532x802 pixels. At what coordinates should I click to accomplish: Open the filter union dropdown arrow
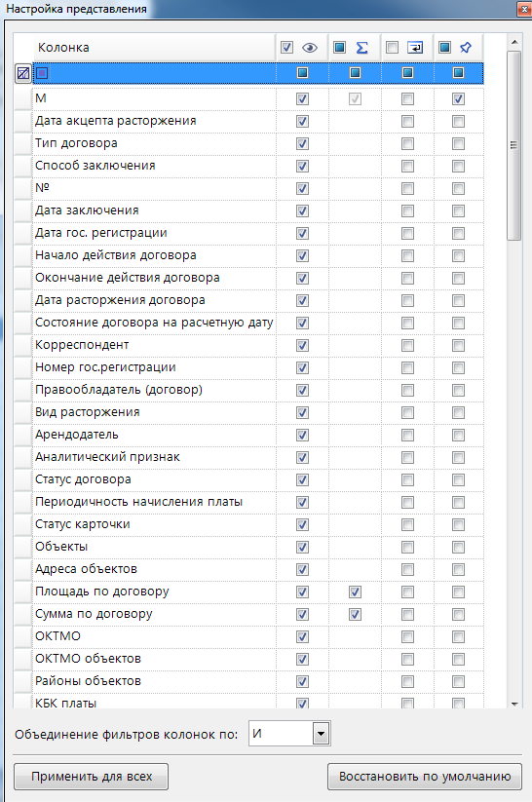click(x=321, y=734)
